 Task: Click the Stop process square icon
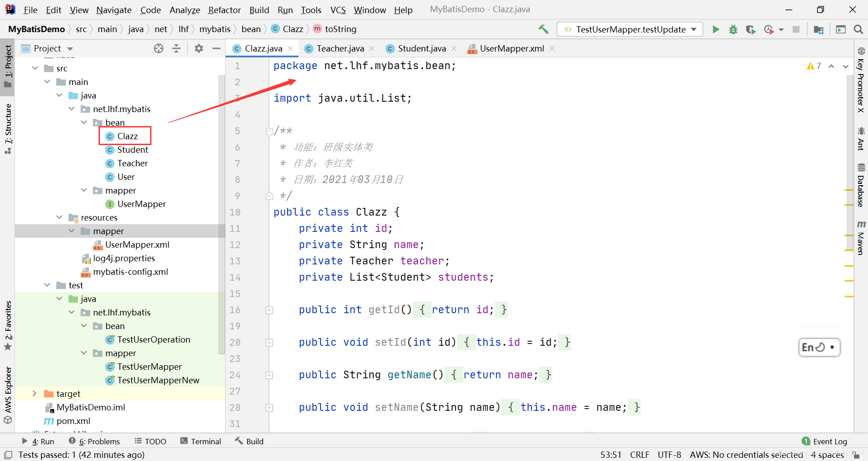[796, 29]
